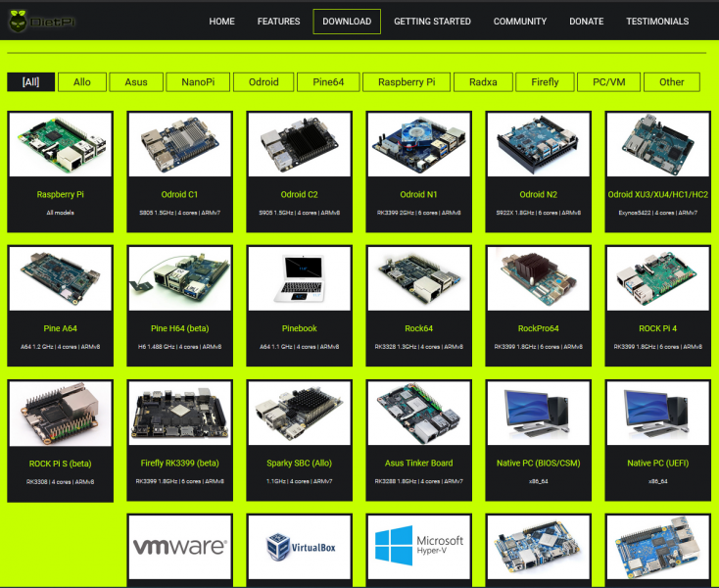This screenshot has height=588, width=719.
Task: Open GETTING STARTED in the navigation
Action: [x=432, y=22]
